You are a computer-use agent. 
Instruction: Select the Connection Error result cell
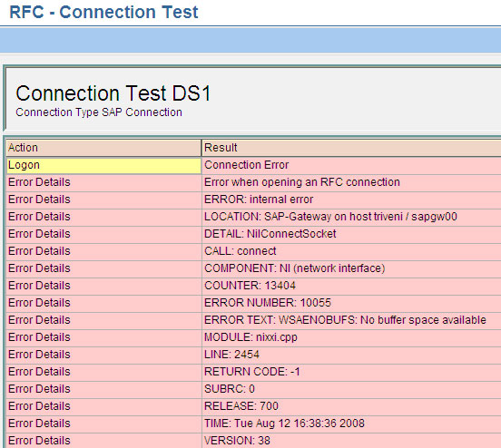[351, 165]
